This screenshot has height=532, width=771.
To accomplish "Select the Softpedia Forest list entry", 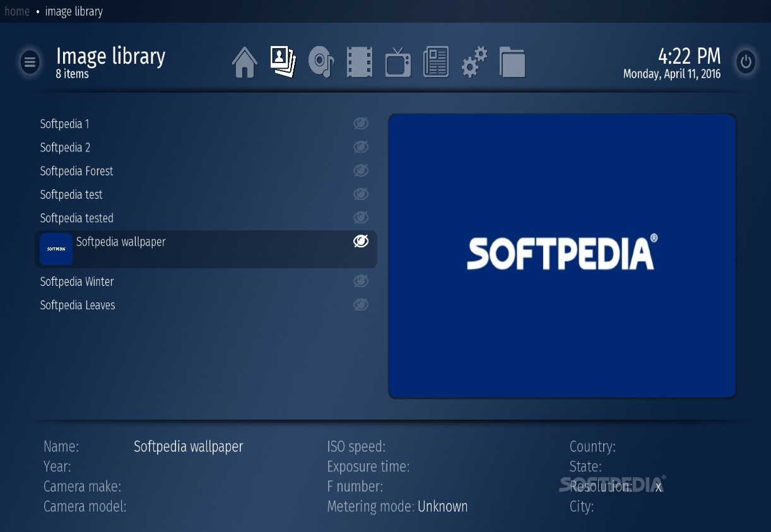I will [206, 171].
